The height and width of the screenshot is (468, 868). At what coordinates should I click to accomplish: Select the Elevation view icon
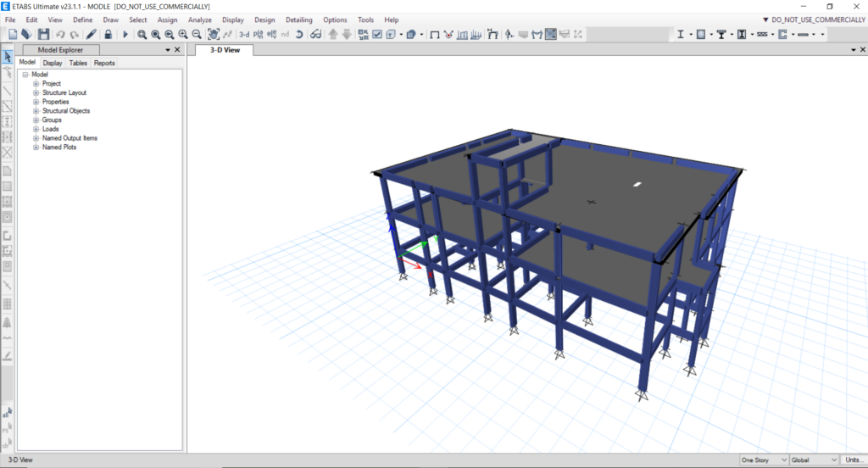point(272,35)
